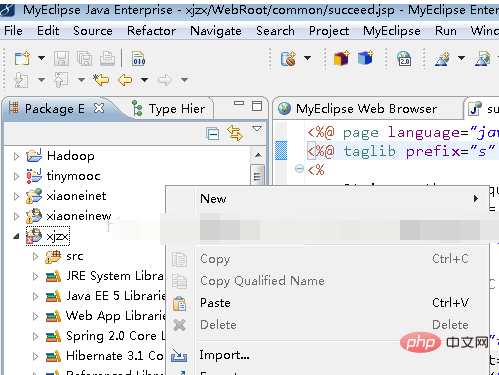The image size is (499, 375).
Task: Expand the src folder
Action: 35,256
